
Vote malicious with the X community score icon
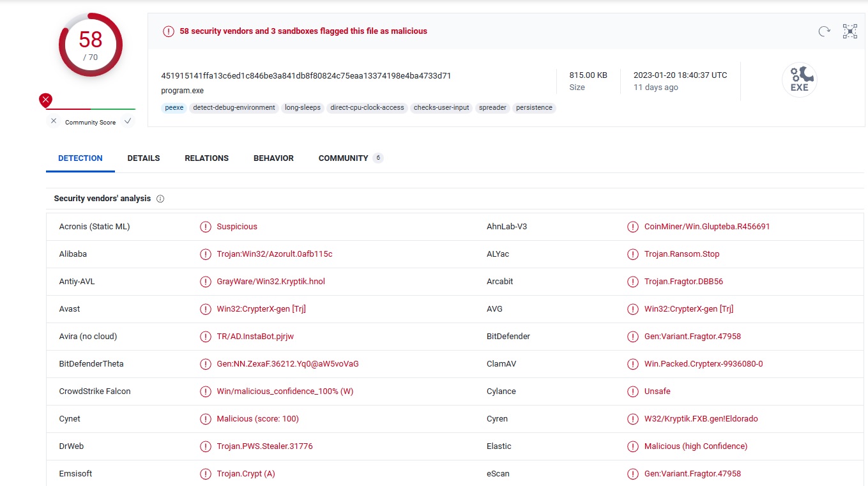(54, 121)
